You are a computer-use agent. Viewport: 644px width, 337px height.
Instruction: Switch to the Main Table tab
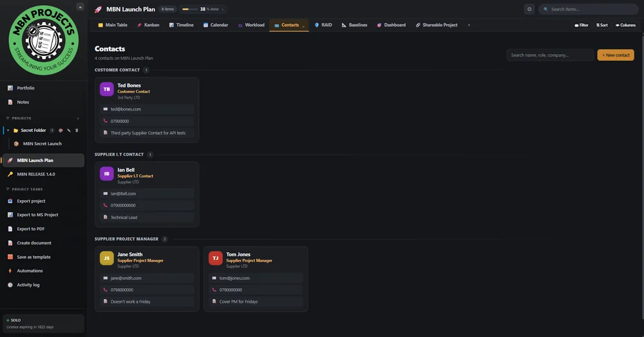[113, 25]
